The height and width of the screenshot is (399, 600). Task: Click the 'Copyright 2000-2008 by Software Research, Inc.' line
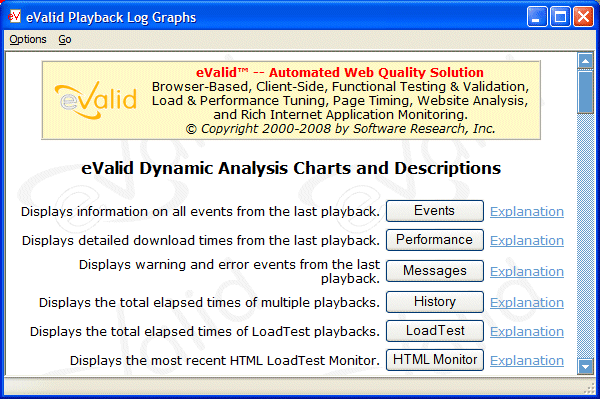(341, 129)
